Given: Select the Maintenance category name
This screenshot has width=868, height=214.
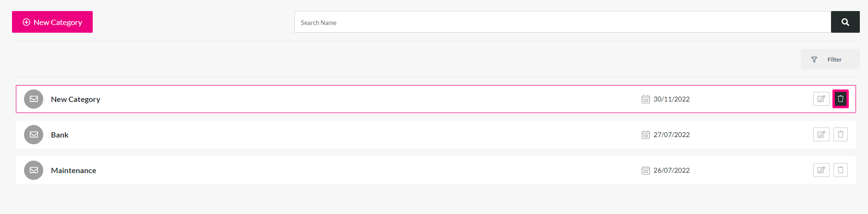Looking at the screenshot, I should (x=73, y=171).
